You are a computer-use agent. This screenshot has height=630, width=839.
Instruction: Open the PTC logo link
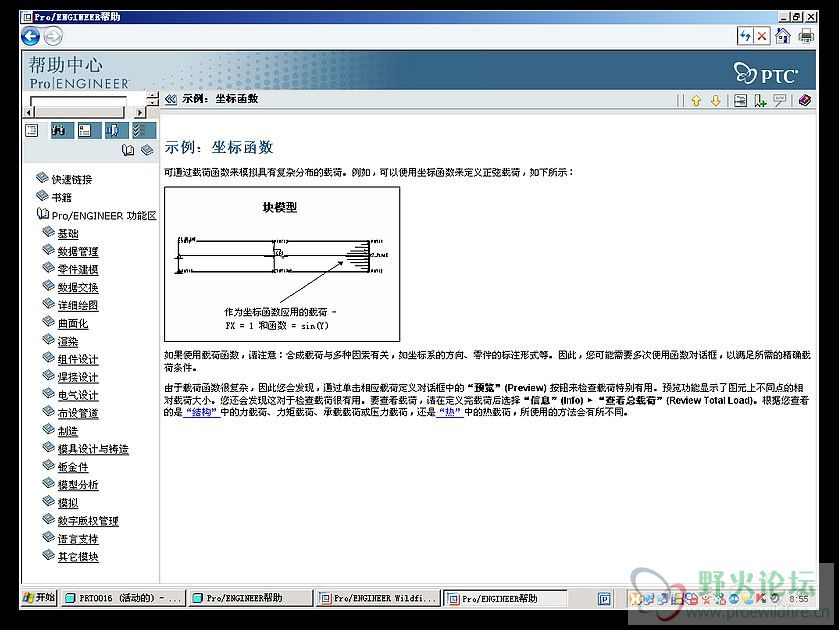coord(766,73)
